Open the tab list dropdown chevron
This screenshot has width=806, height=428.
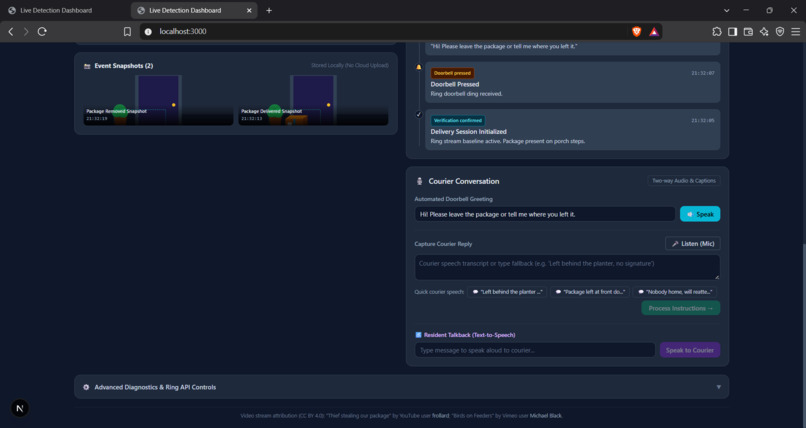tap(726, 10)
